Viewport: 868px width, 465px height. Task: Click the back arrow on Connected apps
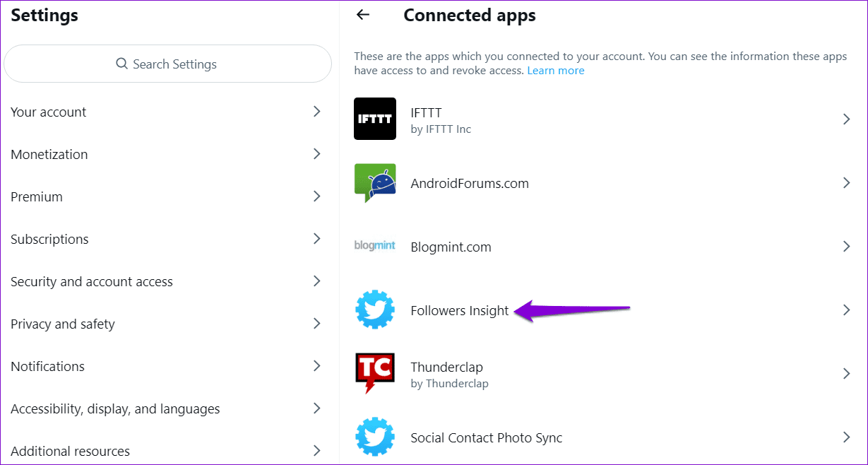(x=362, y=15)
